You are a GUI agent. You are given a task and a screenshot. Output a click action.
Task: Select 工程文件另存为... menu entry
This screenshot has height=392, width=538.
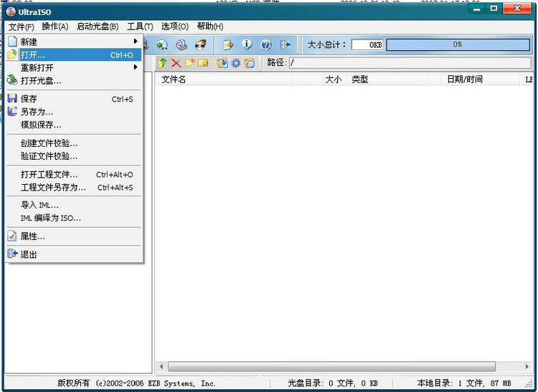[73, 188]
